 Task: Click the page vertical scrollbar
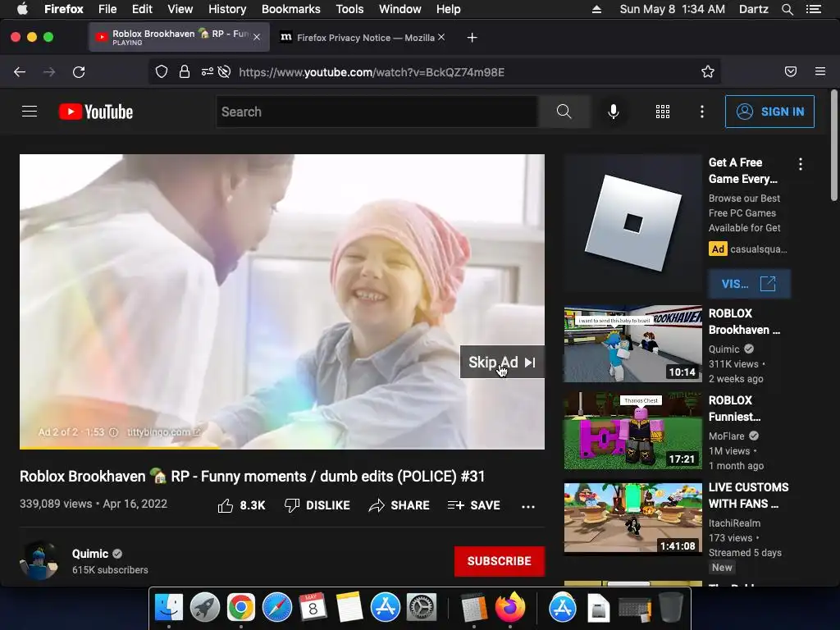click(833, 146)
